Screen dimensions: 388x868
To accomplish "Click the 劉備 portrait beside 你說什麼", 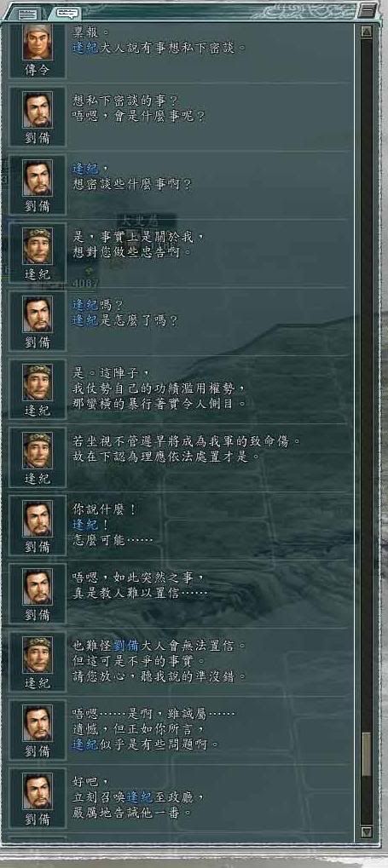I will (x=38, y=518).
